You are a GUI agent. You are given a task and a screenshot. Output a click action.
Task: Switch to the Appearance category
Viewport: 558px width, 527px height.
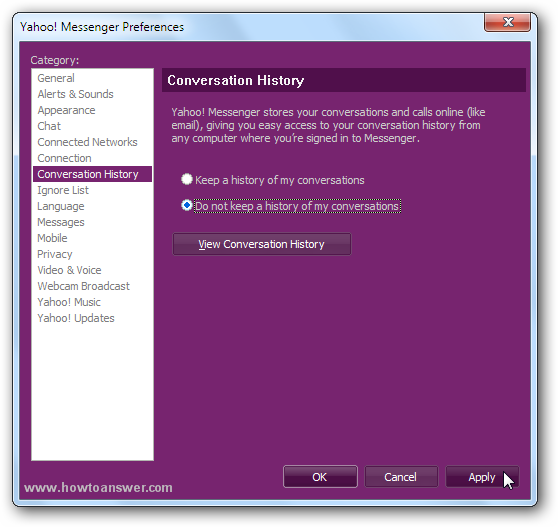coord(66,110)
